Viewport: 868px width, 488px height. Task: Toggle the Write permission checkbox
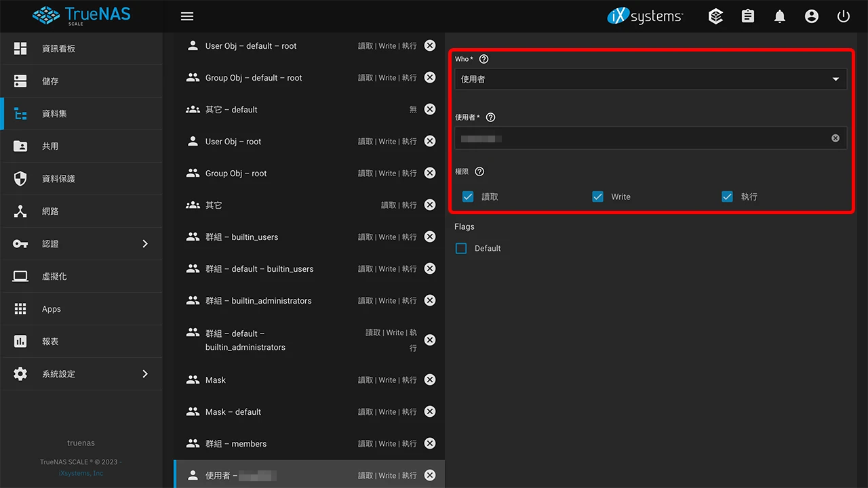pos(597,197)
